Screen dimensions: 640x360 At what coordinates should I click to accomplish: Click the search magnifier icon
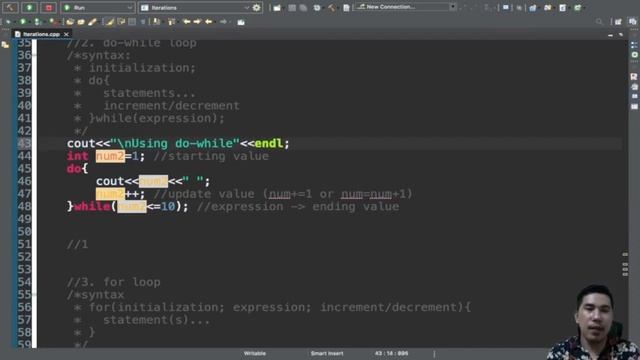599,22
